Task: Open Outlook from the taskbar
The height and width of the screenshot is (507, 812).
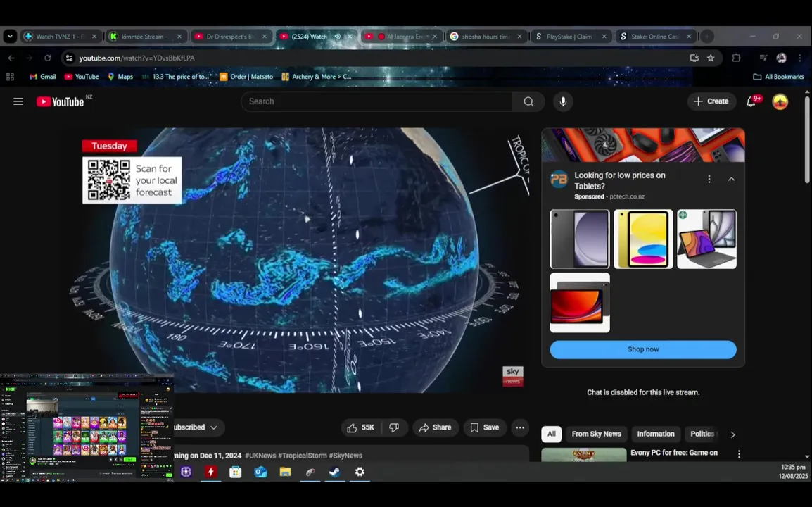Action: [260, 472]
